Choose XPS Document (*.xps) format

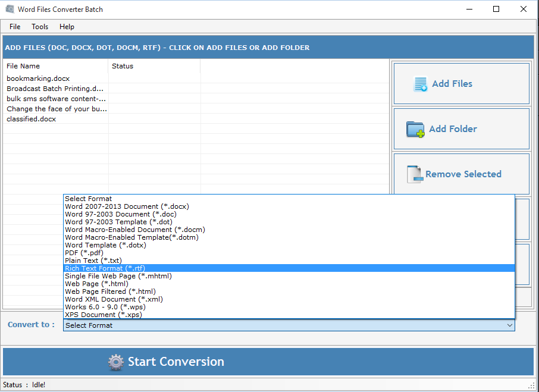[x=289, y=315]
